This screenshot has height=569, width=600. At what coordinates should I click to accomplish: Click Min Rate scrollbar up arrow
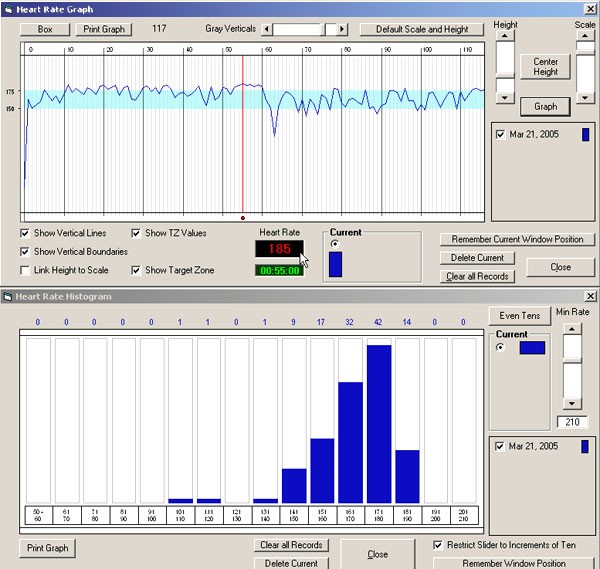(572, 329)
